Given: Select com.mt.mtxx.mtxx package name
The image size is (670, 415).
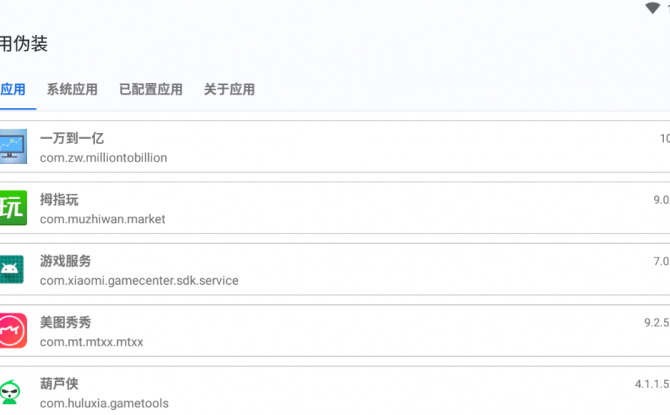Looking at the screenshot, I should pos(91,342).
